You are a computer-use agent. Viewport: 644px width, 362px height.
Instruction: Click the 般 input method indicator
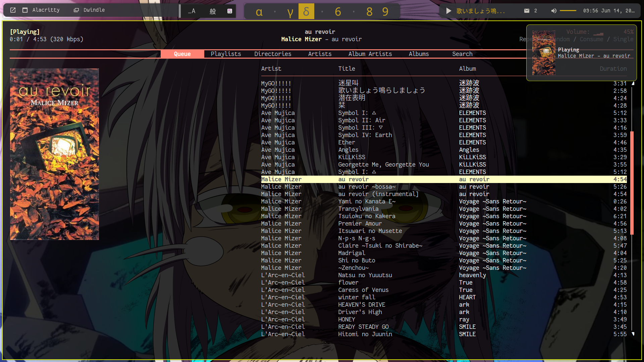[x=213, y=11]
